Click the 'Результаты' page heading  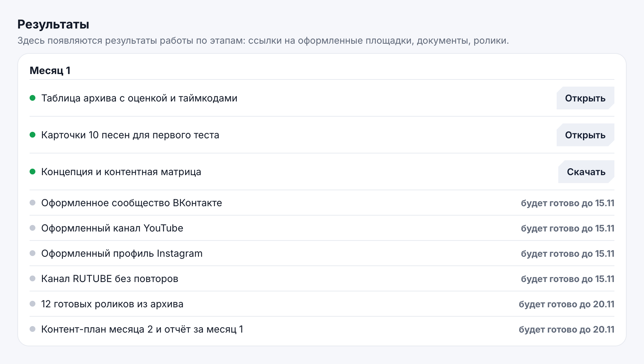(53, 24)
